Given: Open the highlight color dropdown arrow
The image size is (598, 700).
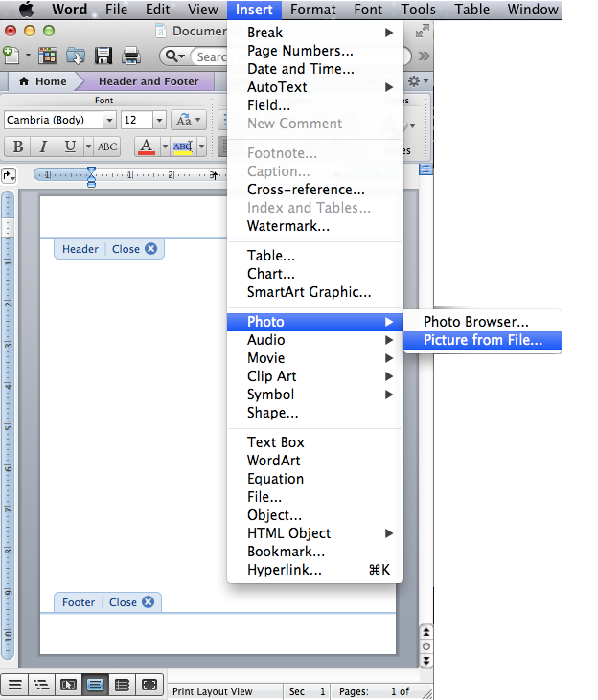Looking at the screenshot, I should pos(199,147).
